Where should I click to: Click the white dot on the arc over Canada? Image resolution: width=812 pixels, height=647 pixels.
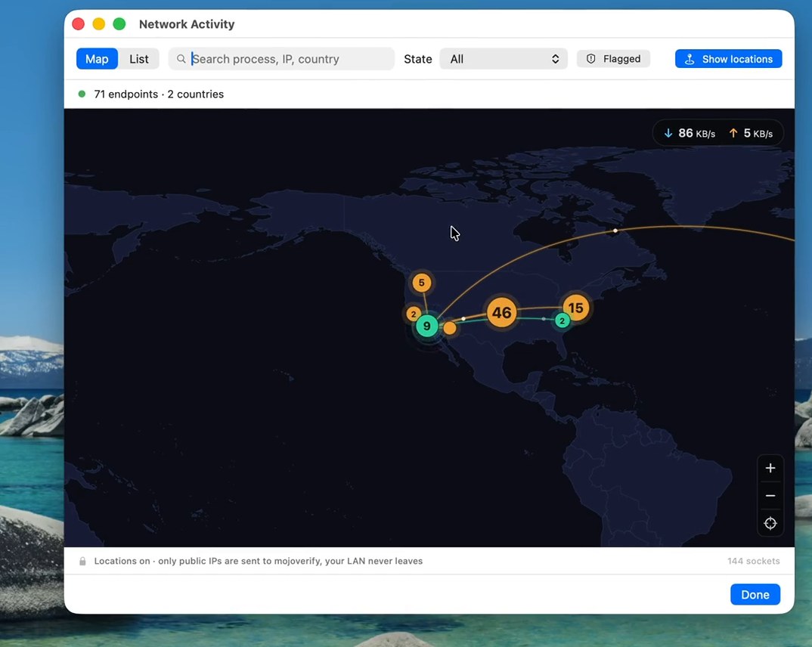[615, 231]
